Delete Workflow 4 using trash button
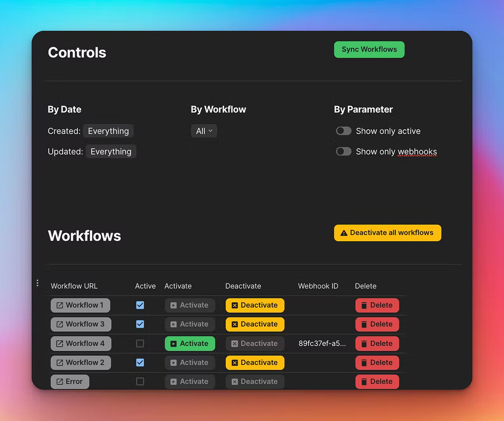The image size is (504, 421). 377,344
